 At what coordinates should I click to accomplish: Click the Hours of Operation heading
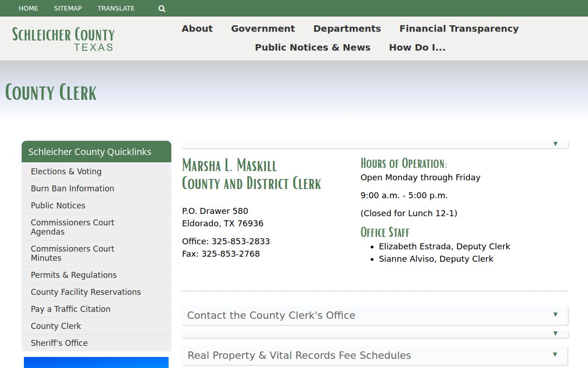pyautogui.click(x=404, y=163)
